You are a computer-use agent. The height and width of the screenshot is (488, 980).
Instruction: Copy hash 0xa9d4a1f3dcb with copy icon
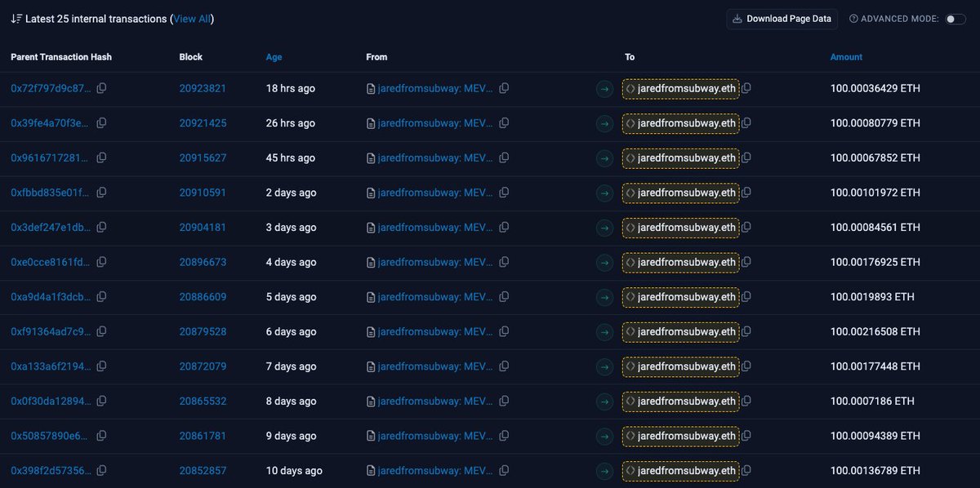[101, 297]
